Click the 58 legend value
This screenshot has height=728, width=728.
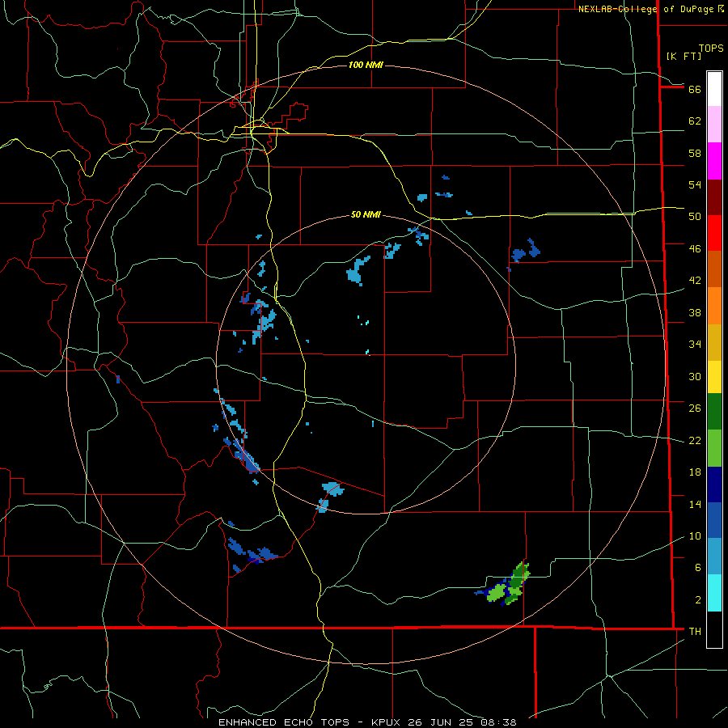(x=695, y=153)
